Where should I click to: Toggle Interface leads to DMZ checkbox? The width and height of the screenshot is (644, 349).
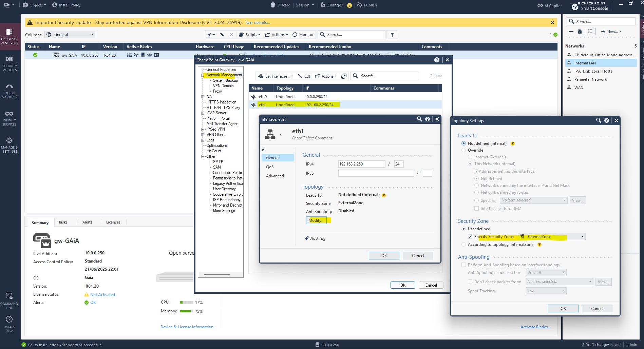pyautogui.click(x=476, y=209)
